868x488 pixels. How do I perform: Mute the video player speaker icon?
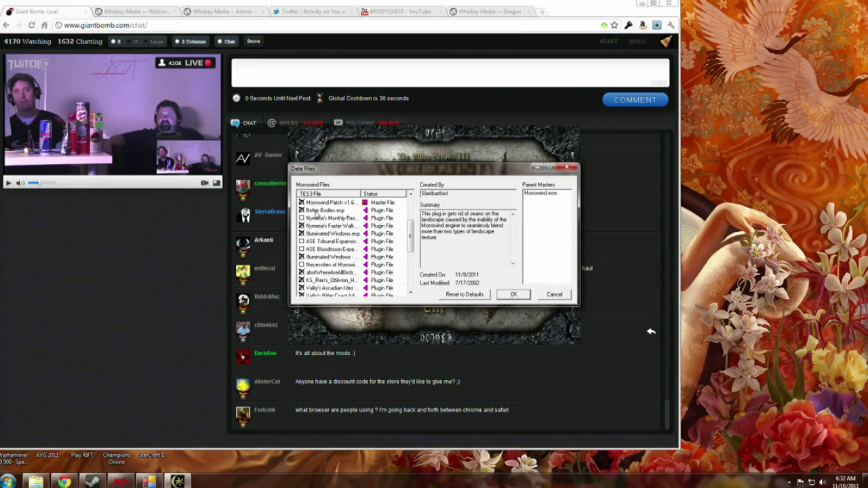(20, 183)
